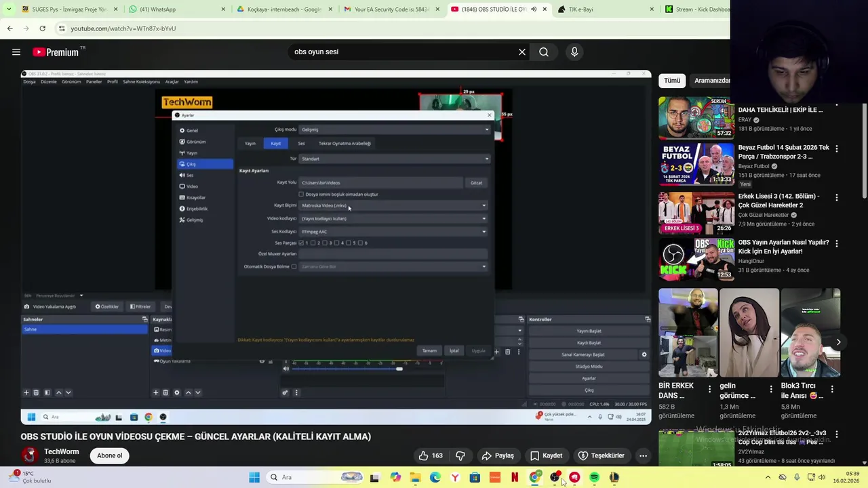
Task: Enable Ses Parçası track 6 checkbox
Action: pos(361,243)
